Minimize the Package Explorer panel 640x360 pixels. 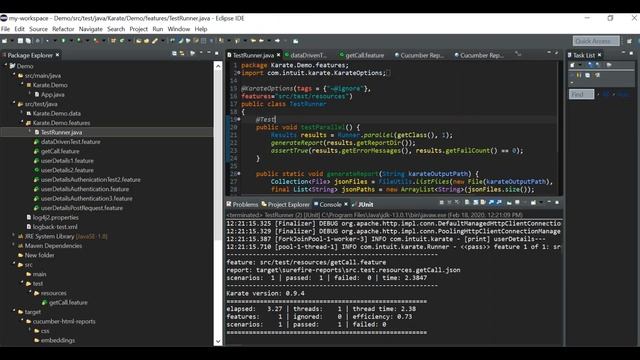coord(209,53)
